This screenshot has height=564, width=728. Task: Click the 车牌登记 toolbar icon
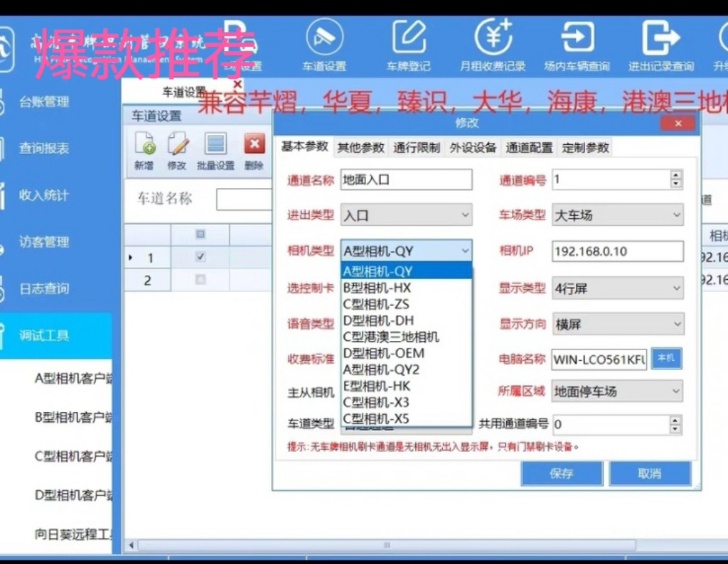coord(409,43)
